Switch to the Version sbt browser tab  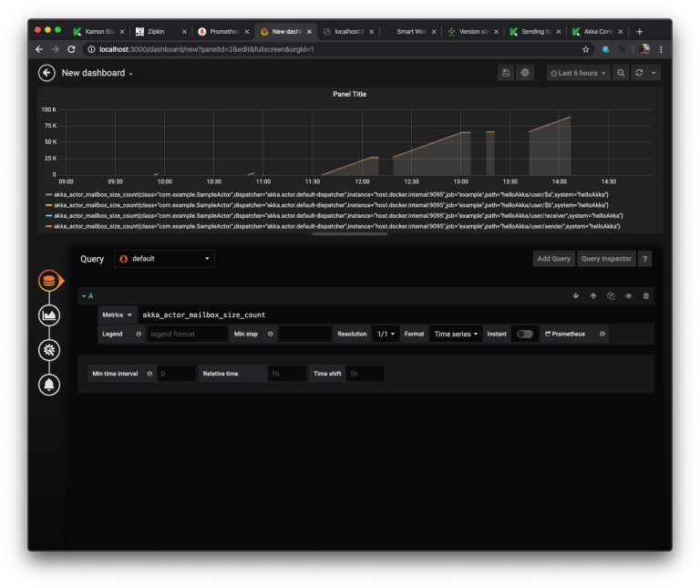pos(473,31)
